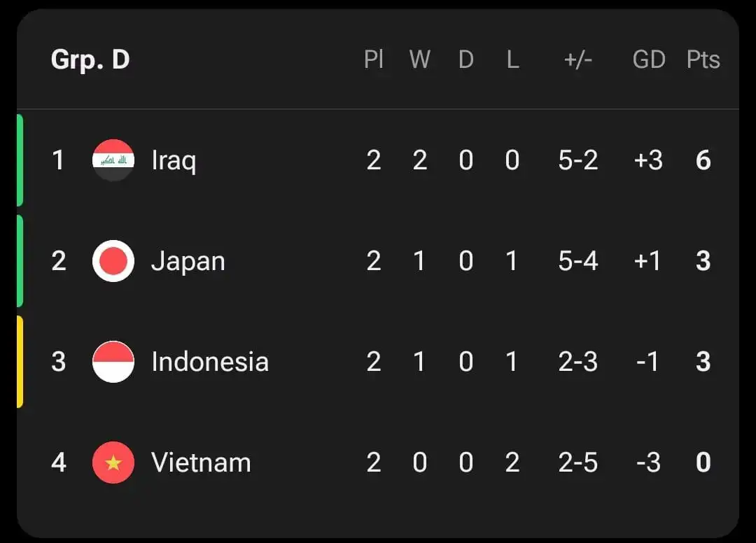This screenshot has width=756, height=543.
Task: Click the star on Vietnam's flag badge
Action: (x=113, y=460)
